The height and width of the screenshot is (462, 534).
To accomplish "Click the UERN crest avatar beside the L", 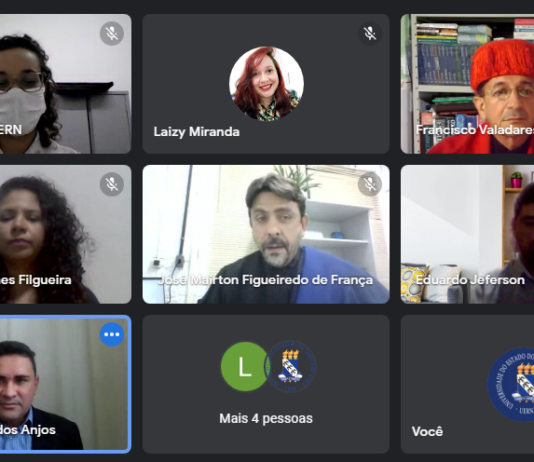I will pyautogui.click(x=291, y=366).
